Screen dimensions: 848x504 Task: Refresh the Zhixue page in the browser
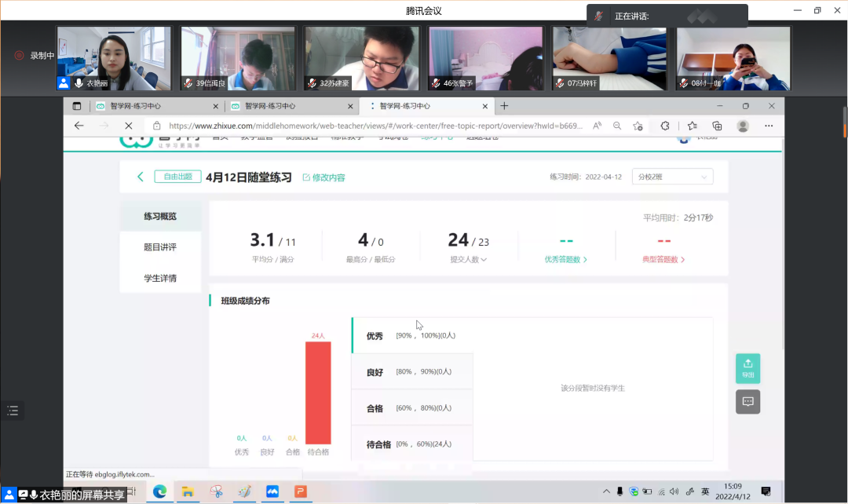[128, 124]
